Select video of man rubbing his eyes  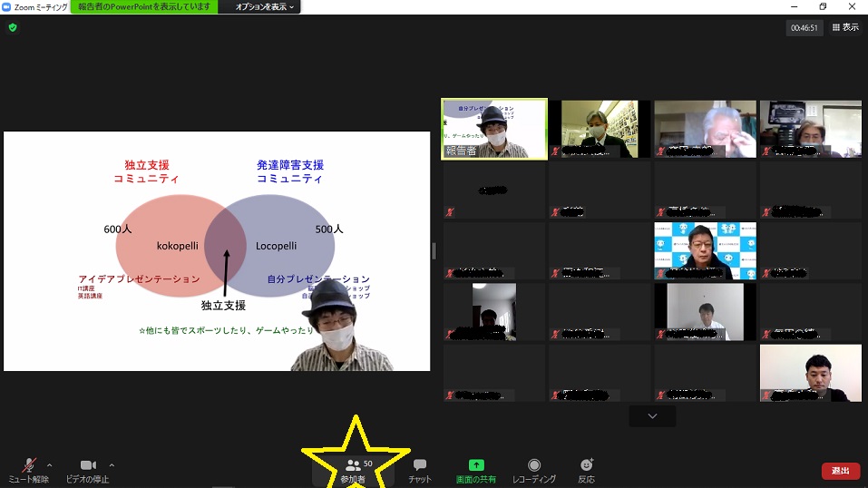705,129
